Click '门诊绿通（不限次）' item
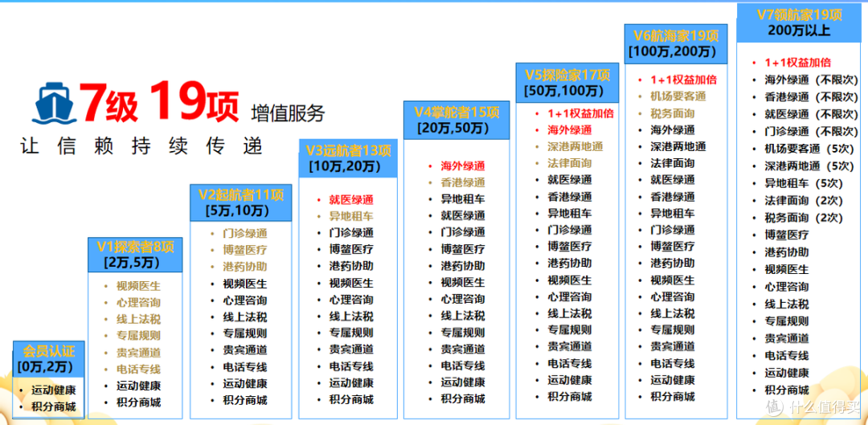Image resolution: width=868 pixels, height=425 pixels. pyautogui.click(x=811, y=132)
